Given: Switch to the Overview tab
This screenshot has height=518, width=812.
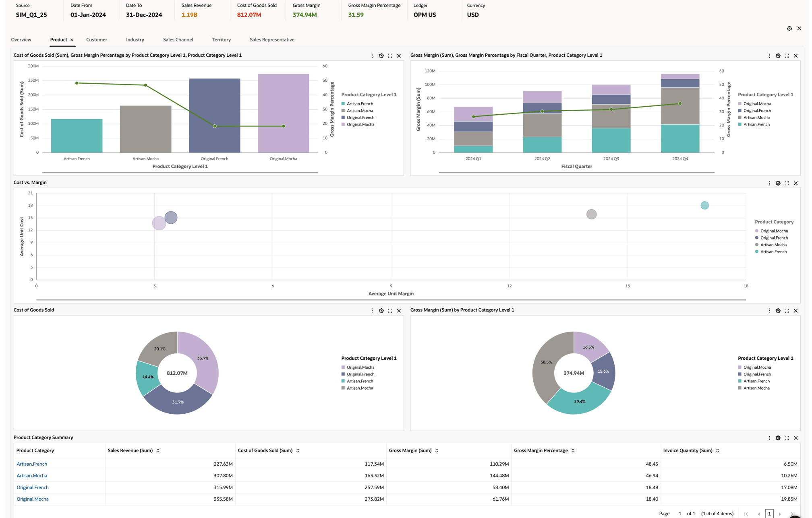Looking at the screenshot, I should [21, 39].
